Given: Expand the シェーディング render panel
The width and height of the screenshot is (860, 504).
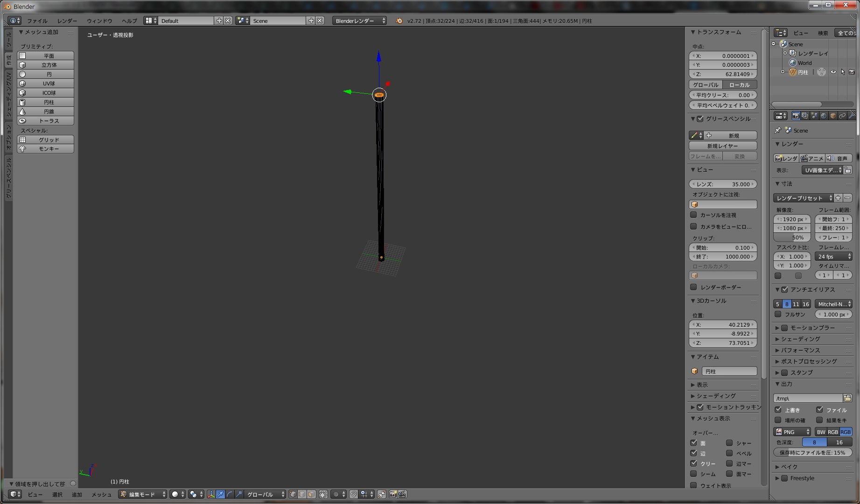Looking at the screenshot, I should pyautogui.click(x=800, y=339).
